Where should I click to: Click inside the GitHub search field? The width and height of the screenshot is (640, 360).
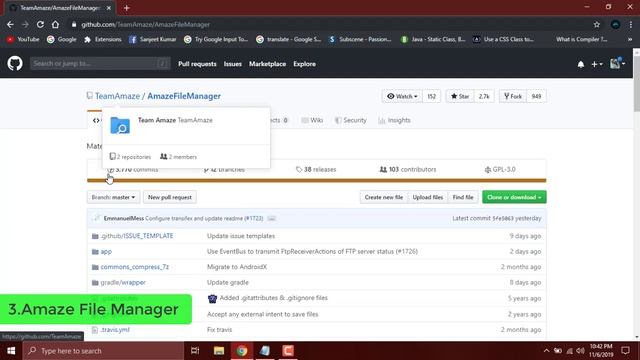pyautogui.click(x=100, y=63)
